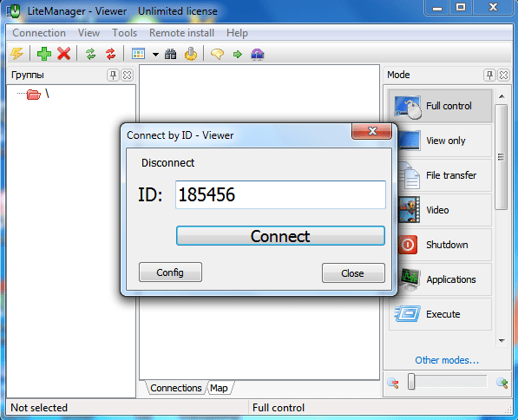Pin the Mode panel
Viewport: 518px width, 420px height.
pyautogui.click(x=489, y=75)
